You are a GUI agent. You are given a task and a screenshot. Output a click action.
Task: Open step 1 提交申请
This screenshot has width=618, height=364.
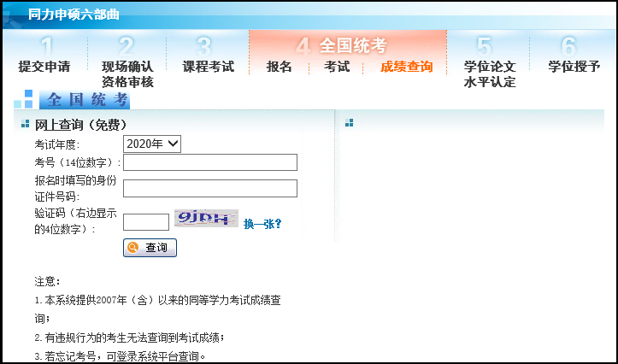pyautogui.click(x=44, y=57)
